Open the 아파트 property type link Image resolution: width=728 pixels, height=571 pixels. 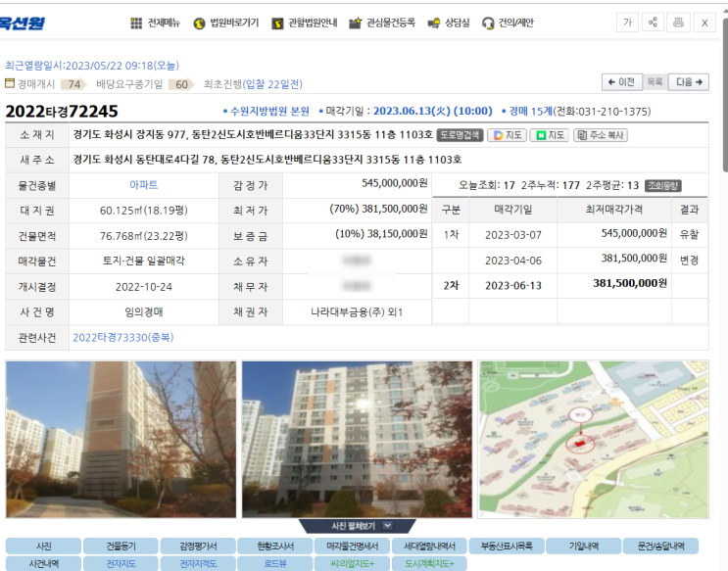(x=143, y=185)
